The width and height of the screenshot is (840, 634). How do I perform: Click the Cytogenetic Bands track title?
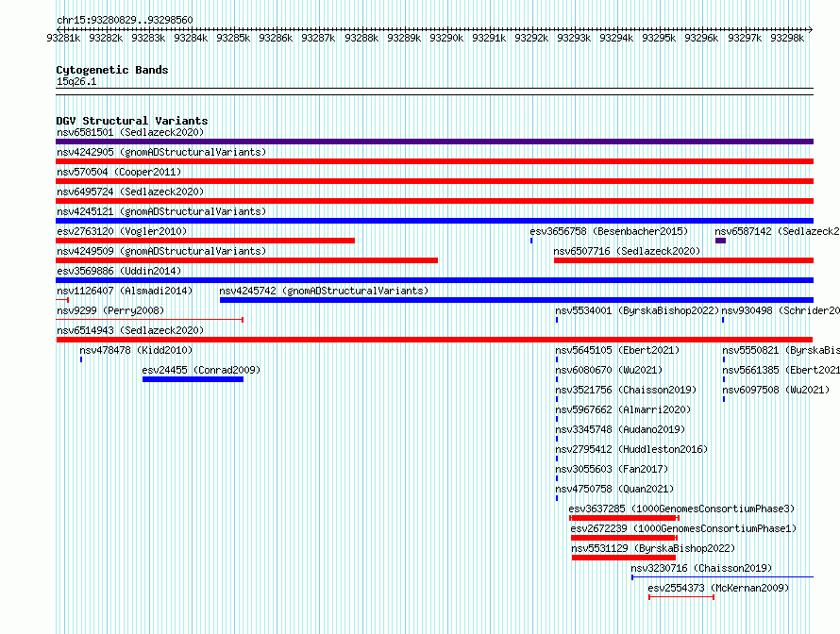point(112,70)
